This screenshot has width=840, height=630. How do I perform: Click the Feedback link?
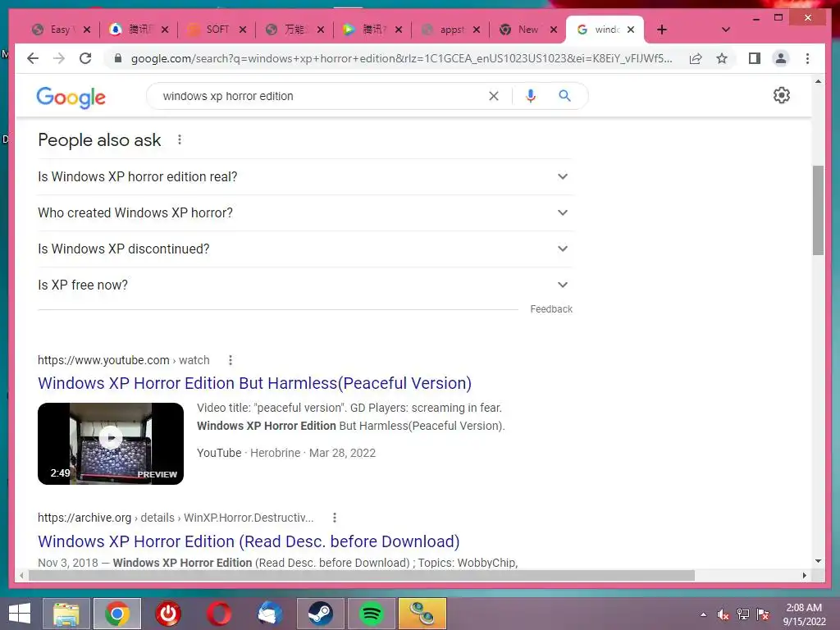(551, 309)
